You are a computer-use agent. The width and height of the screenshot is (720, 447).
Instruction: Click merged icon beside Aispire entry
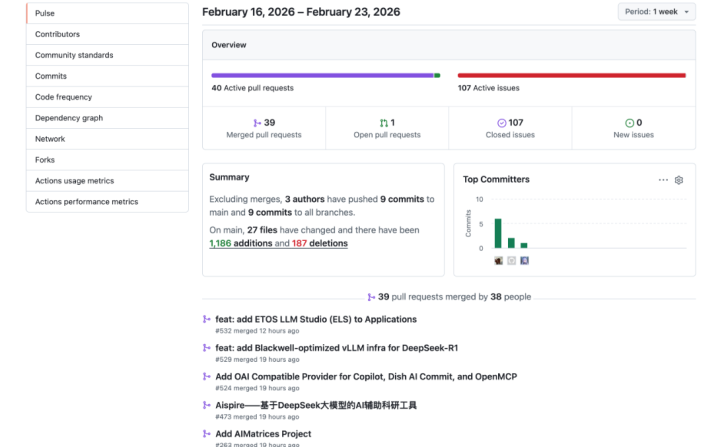pyautogui.click(x=207, y=406)
